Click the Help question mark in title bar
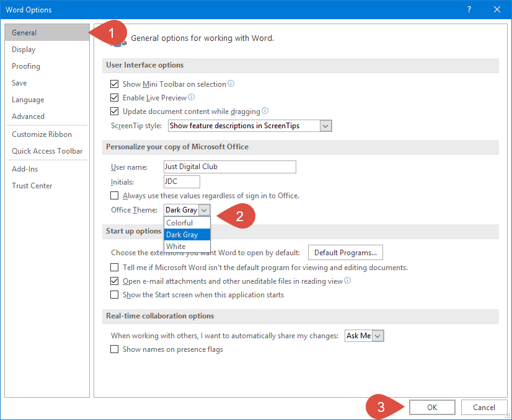Viewport: 512px width, 420px height. point(469,9)
